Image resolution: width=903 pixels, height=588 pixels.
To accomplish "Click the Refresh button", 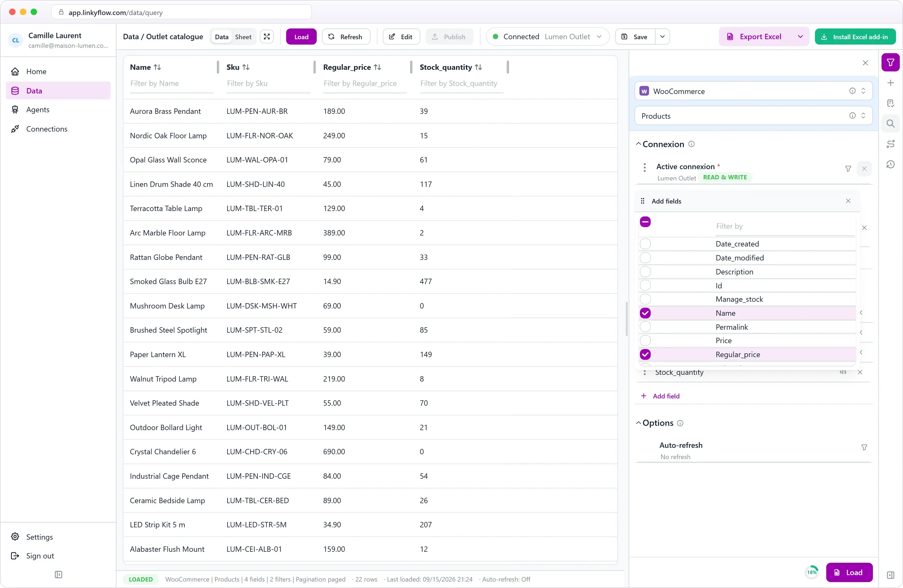I will tap(346, 37).
